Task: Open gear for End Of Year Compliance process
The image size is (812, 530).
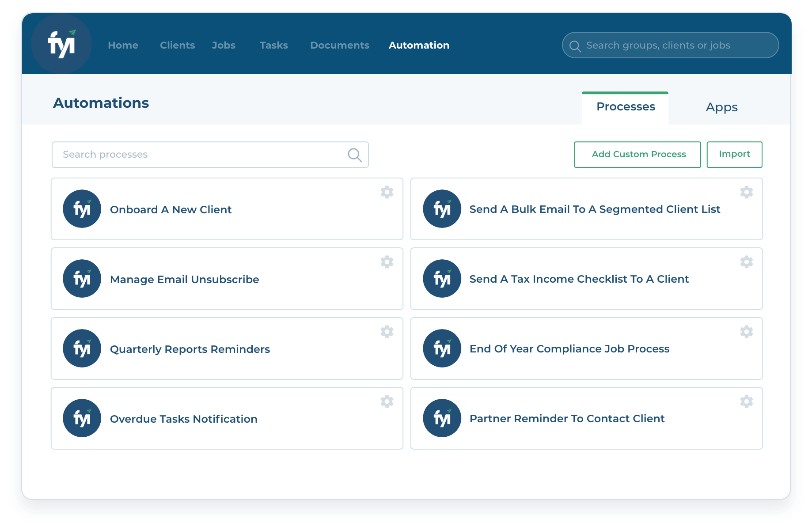Action: coord(747,332)
